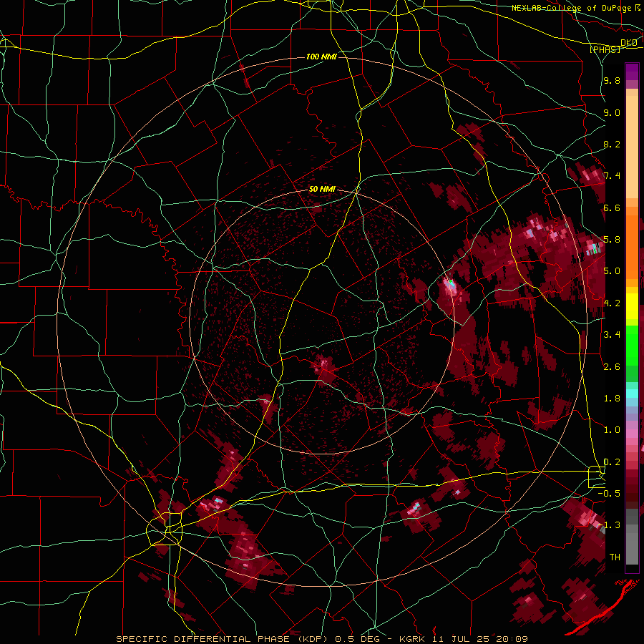Click the 1.8 value on the scale
Image resolution: width=644 pixels, height=644 pixels.
point(612,398)
